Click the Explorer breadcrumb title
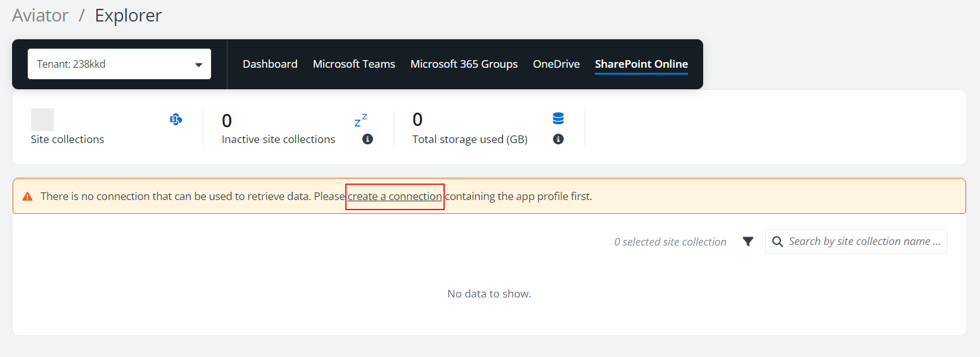 tap(128, 15)
